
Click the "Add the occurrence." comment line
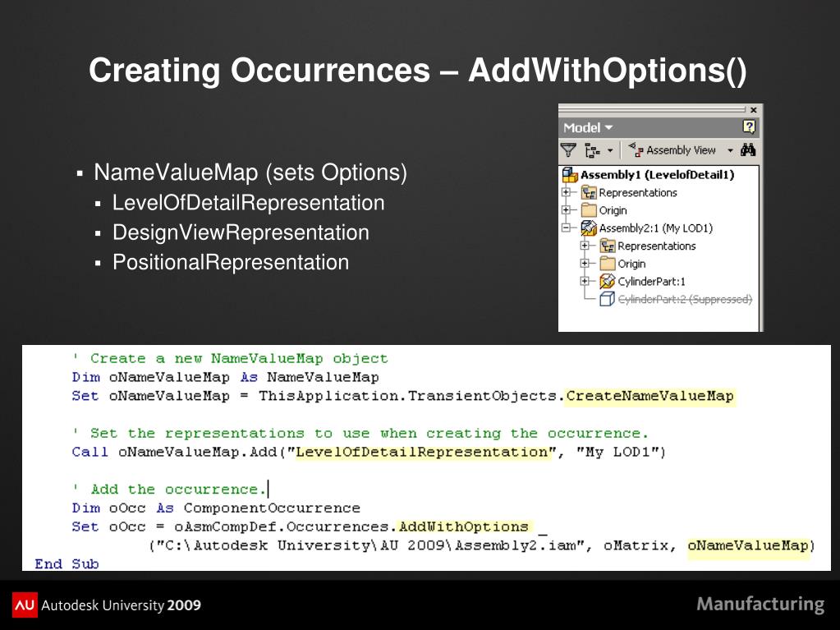[x=169, y=490]
